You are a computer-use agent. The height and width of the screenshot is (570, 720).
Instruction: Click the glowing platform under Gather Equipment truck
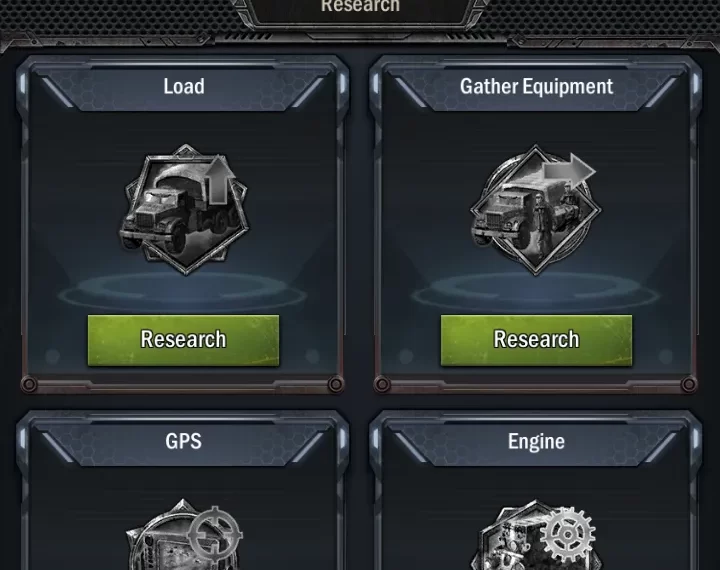tap(535, 290)
